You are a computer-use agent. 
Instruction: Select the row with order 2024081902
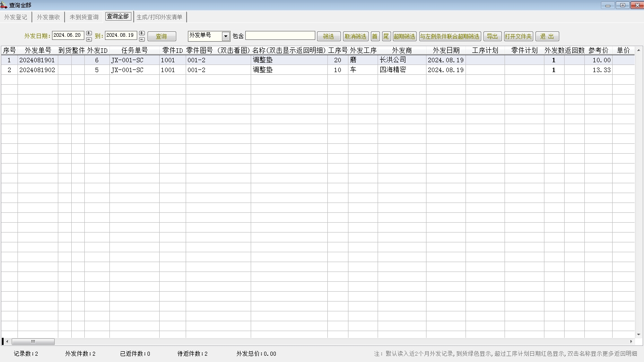pos(37,70)
